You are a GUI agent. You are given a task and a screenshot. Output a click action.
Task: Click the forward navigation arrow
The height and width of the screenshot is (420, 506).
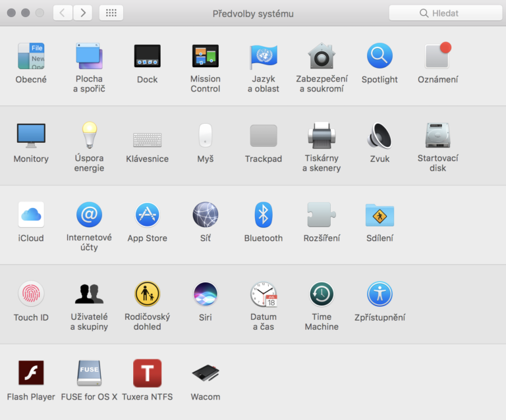pos(82,13)
